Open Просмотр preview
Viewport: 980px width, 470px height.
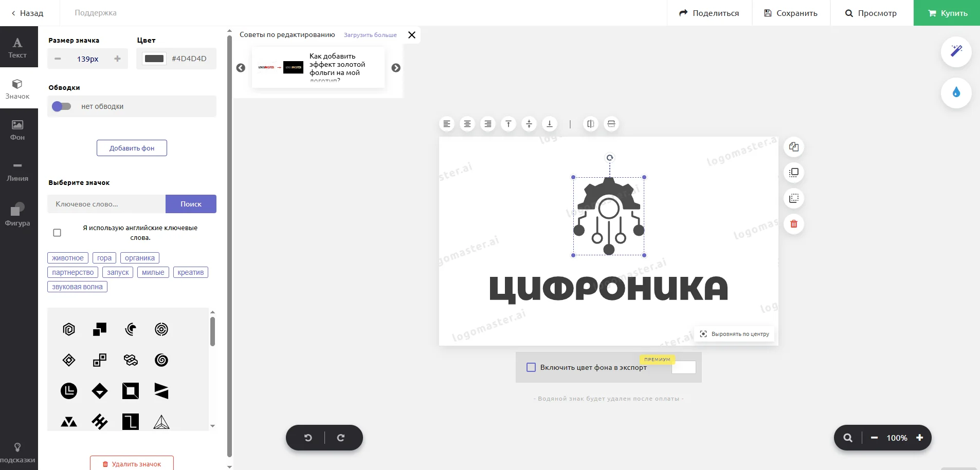(x=871, y=13)
